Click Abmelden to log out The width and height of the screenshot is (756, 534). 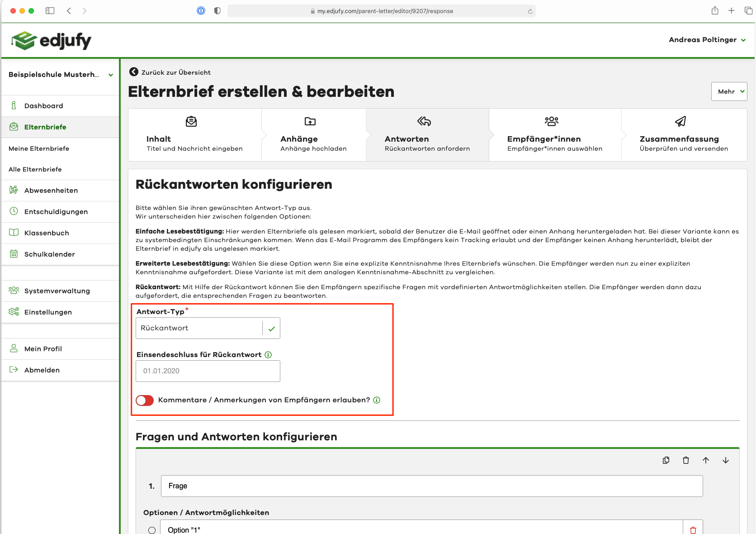42,370
